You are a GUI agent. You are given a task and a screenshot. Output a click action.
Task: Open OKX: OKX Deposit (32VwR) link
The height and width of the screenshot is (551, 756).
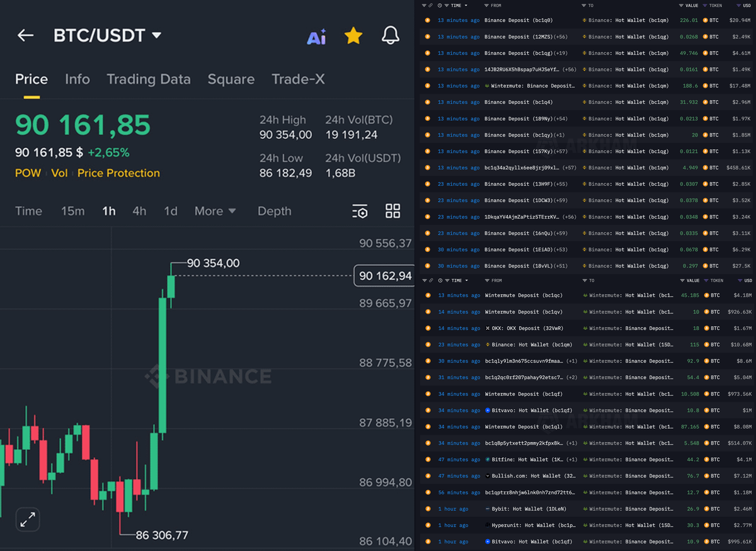pos(524,328)
